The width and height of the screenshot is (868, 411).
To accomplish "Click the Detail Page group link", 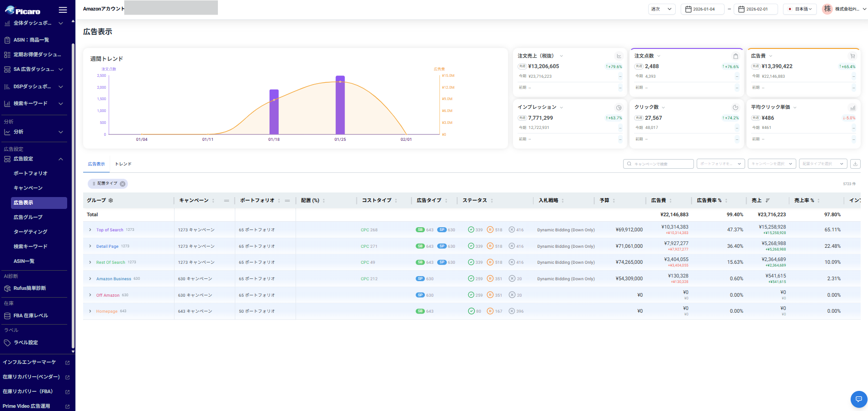I will [107, 246].
